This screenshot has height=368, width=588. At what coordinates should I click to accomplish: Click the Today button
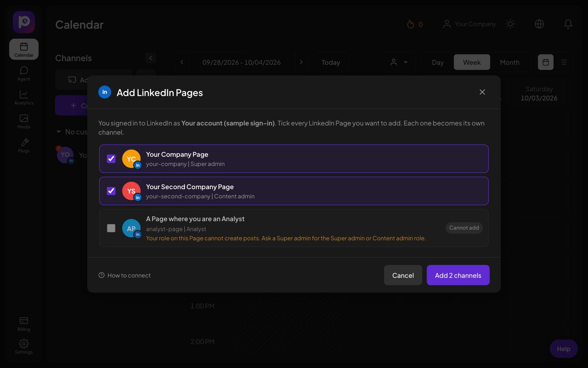[331, 62]
